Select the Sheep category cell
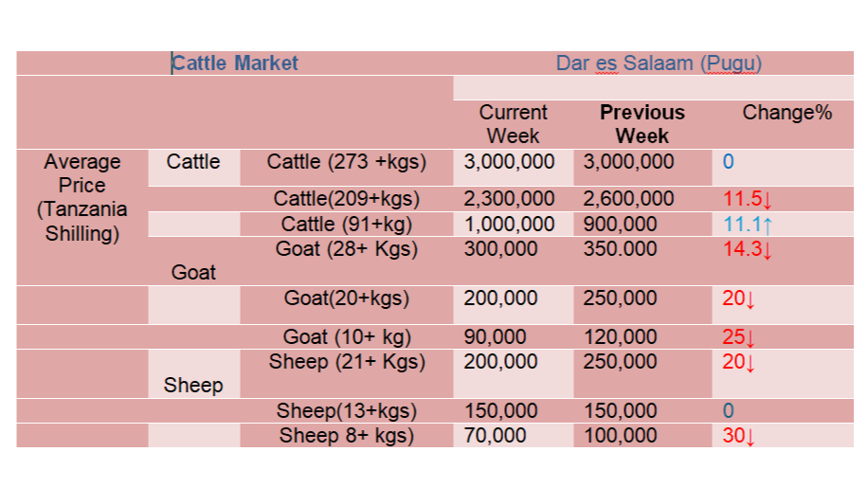Image resolution: width=868 pixels, height=488 pixels. 193,385
